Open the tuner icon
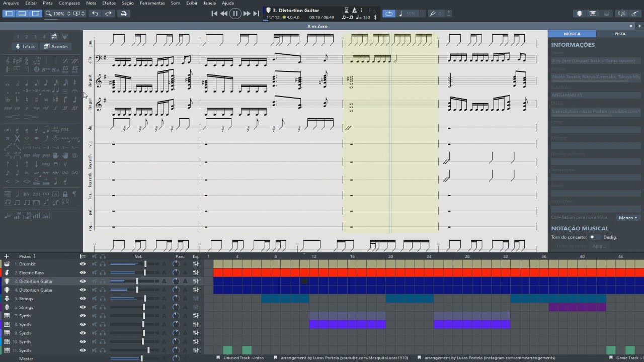The width and height of the screenshot is (644, 362). pyautogui.click(x=622, y=14)
